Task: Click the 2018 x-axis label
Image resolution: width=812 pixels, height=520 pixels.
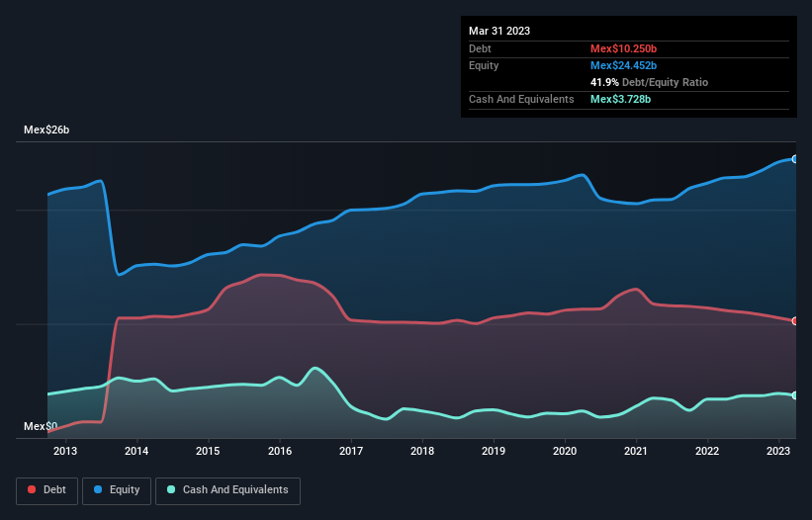Action: pyautogui.click(x=422, y=451)
